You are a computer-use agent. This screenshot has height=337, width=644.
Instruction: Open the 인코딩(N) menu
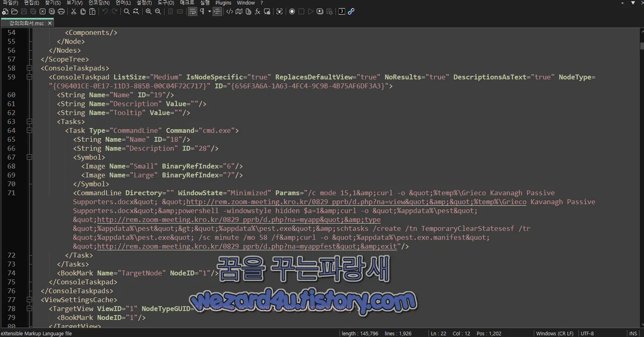99,3
